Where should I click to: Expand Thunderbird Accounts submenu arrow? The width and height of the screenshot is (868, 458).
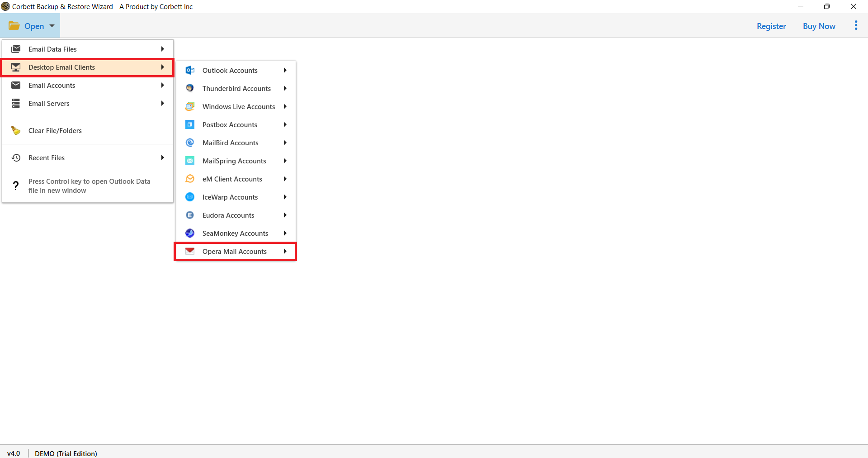[x=285, y=88]
